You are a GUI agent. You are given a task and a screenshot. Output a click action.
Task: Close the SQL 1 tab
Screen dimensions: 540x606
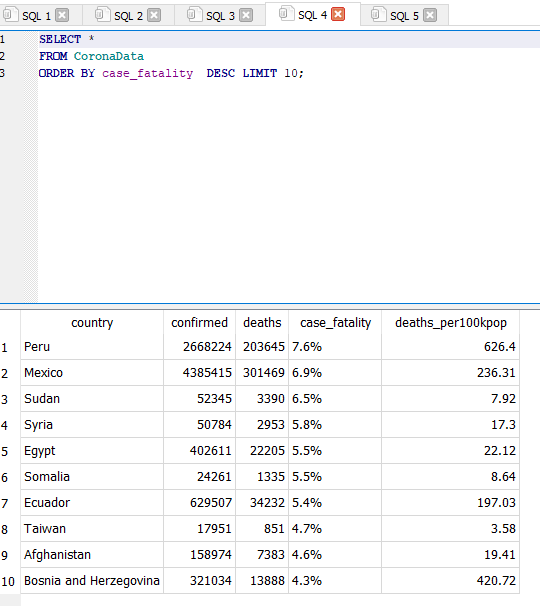(62, 15)
